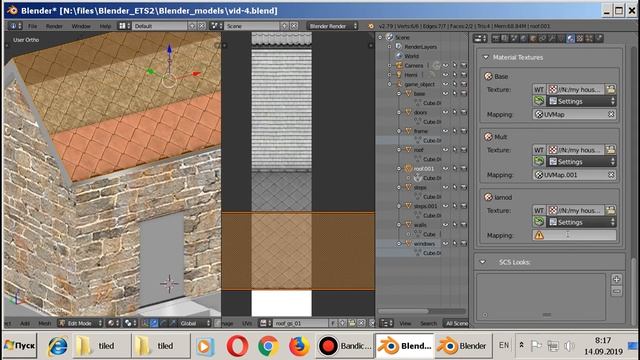
Task: Toggle renderability of Camera object
Action: click(x=464, y=65)
